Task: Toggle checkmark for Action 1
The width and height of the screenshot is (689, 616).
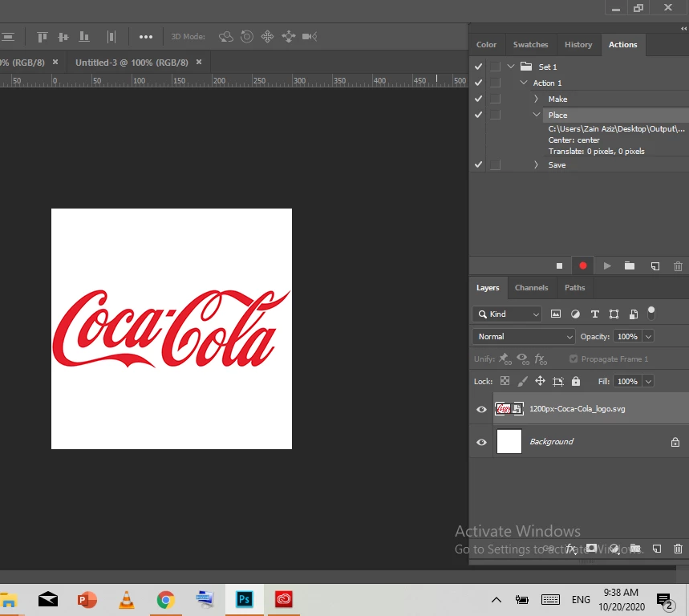Action: 479,83
